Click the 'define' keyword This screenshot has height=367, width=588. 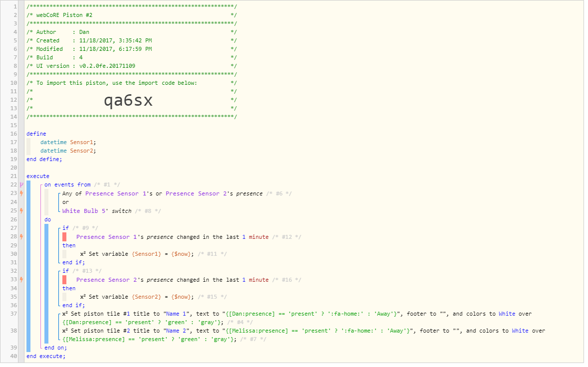tap(36, 134)
